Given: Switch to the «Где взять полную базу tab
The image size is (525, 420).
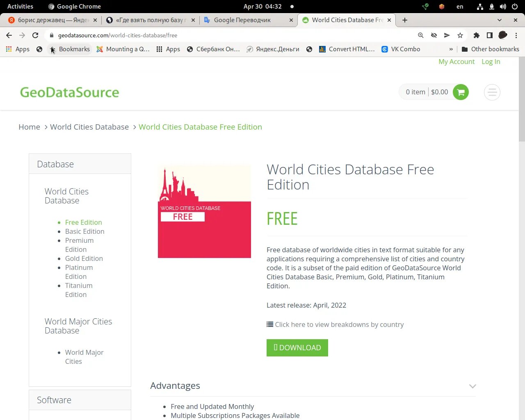Looking at the screenshot, I should (151, 20).
